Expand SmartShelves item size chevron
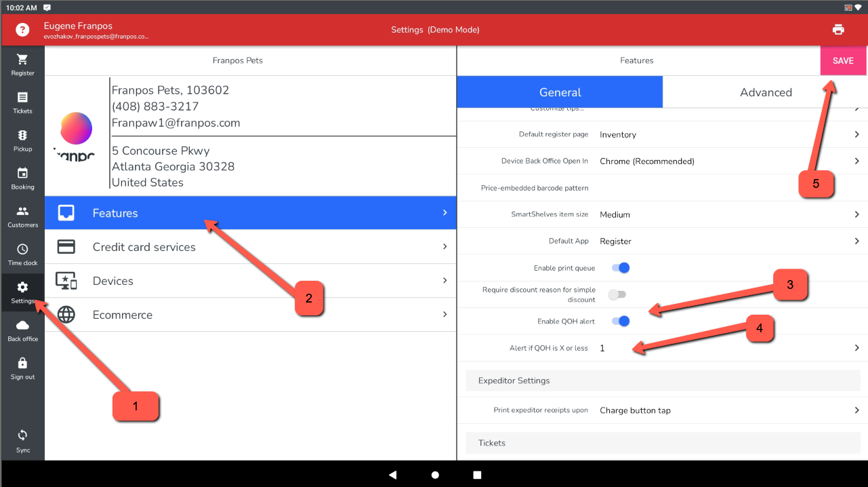Image resolution: width=868 pixels, height=487 pixels. click(857, 214)
